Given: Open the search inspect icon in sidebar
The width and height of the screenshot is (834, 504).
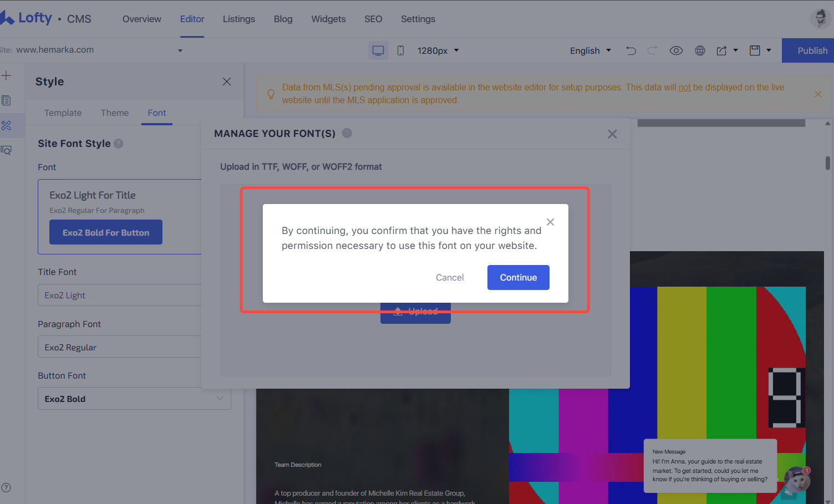Looking at the screenshot, I should click(6, 150).
